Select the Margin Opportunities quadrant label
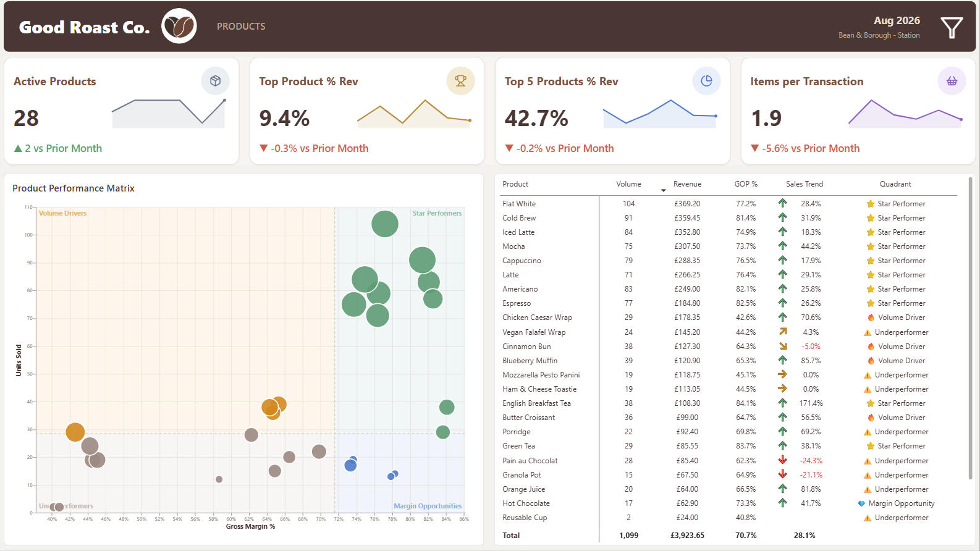 [x=428, y=506]
